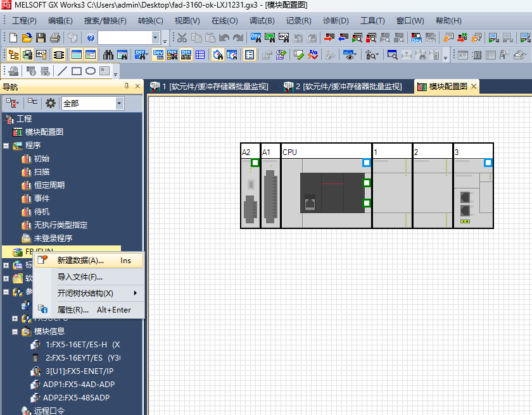The width and height of the screenshot is (532, 415).
Task: Expand the FX5UCPU node plus toggle
Action: 15,318
